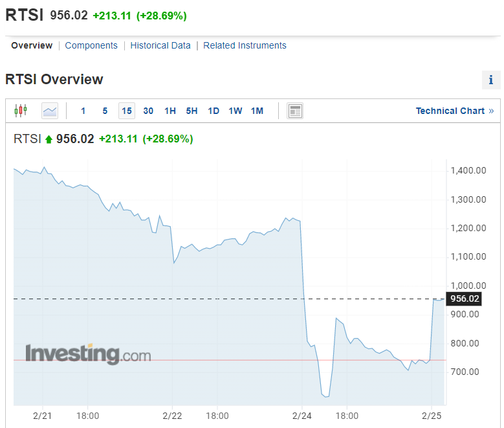The height and width of the screenshot is (428, 504).
Task: Select the 15 minute interval
Action: (127, 111)
